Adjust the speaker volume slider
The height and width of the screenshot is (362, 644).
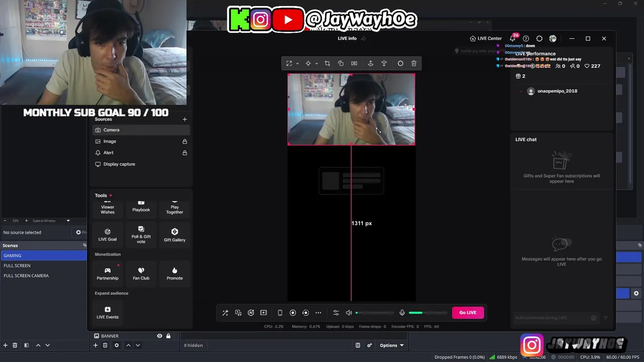point(375,313)
